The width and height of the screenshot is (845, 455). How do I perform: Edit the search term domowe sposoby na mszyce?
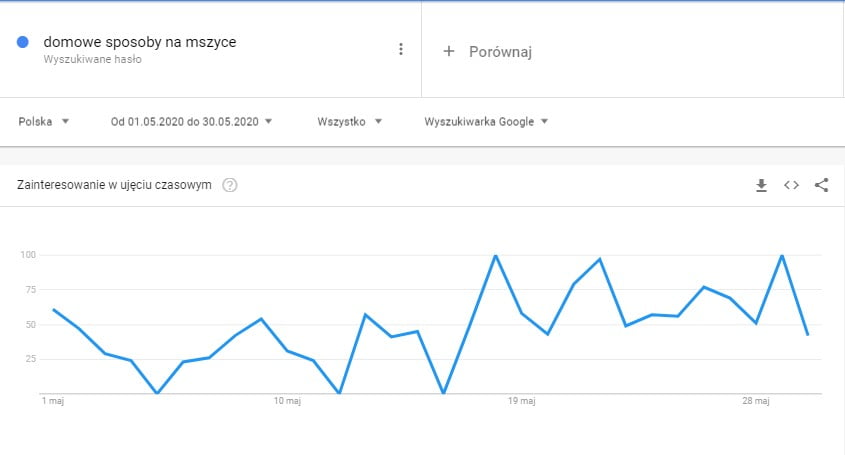[x=140, y=42]
